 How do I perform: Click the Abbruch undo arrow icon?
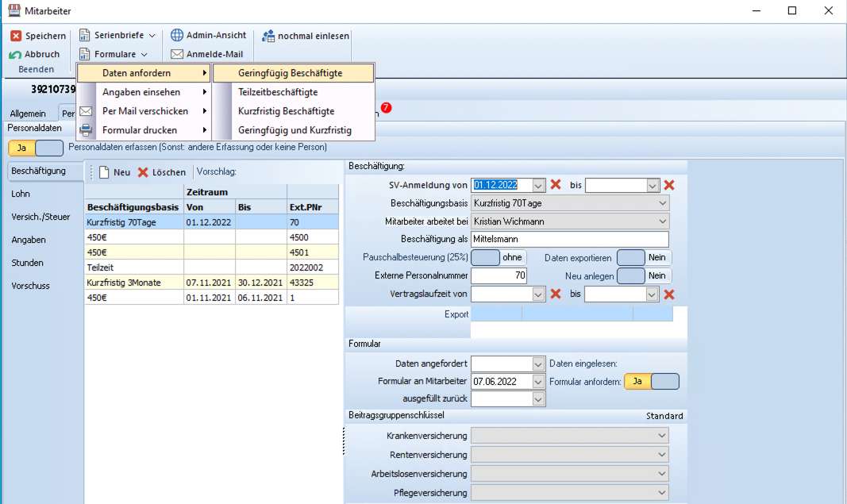[16, 55]
